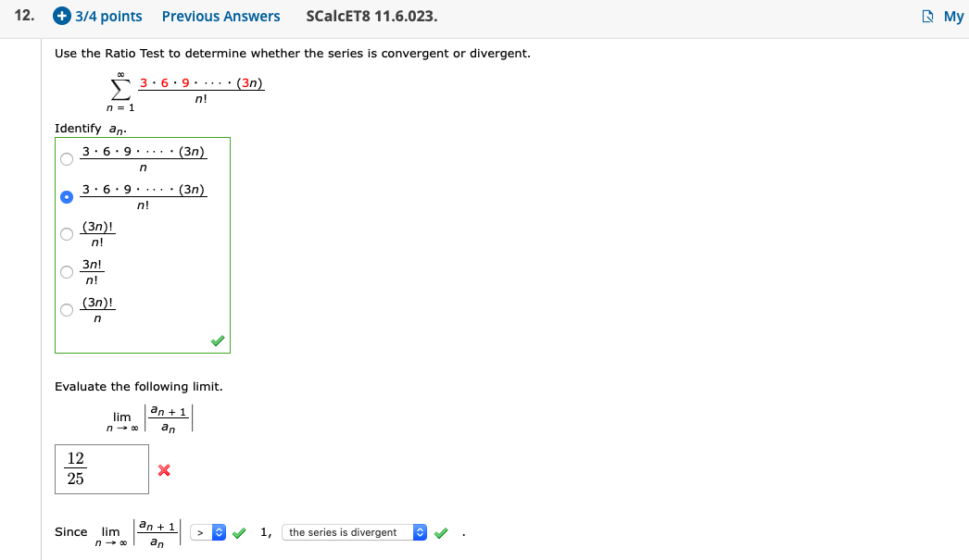Click the green checkmark below the answer choices box

click(217, 340)
